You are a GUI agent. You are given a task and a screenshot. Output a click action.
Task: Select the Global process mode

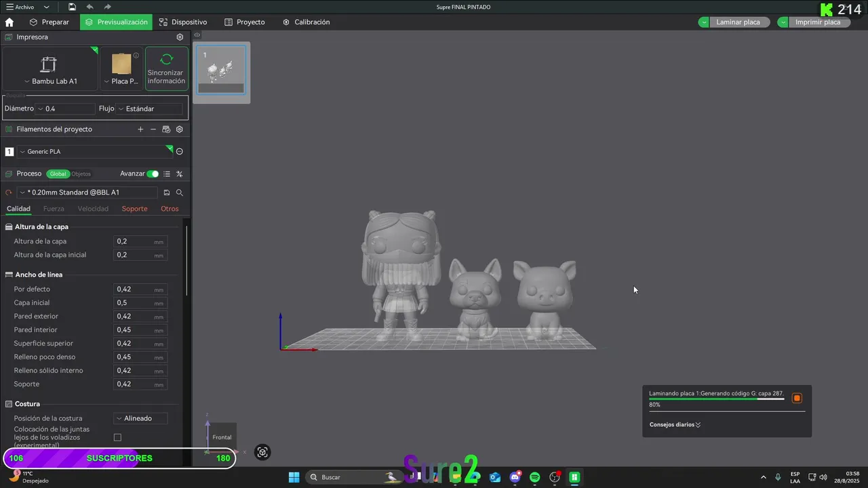pos(58,174)
